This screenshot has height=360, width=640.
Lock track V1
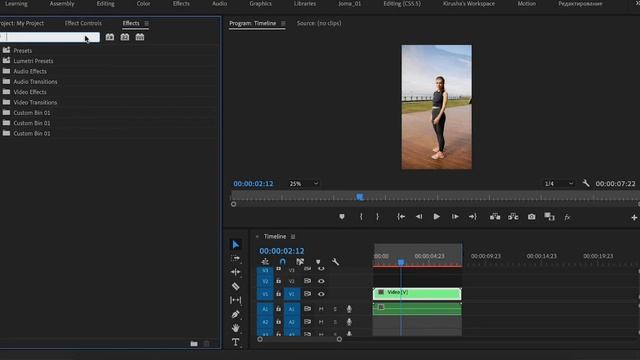pos(278,294)
